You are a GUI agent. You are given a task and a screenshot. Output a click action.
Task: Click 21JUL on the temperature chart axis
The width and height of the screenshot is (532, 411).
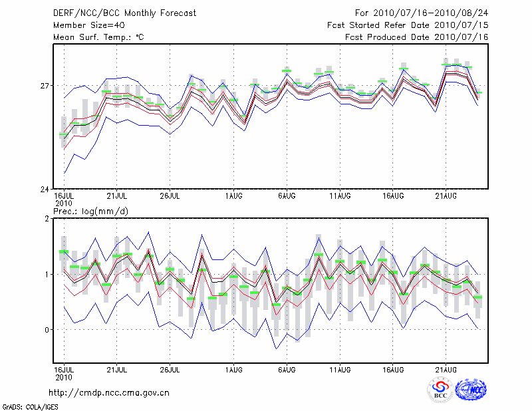click(116, 196)
